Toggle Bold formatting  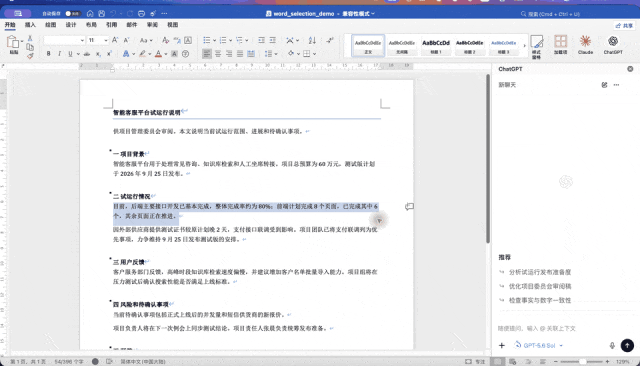tap(49, 53)
